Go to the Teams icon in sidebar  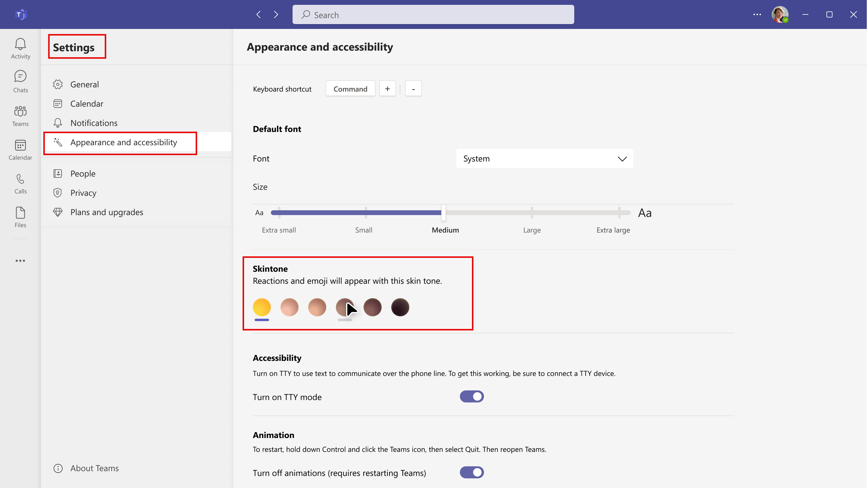[20, 116]
